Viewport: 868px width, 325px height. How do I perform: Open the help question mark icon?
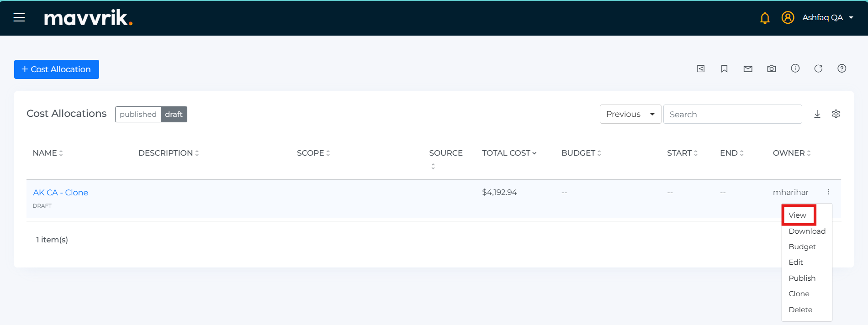[x=842, y=68]
